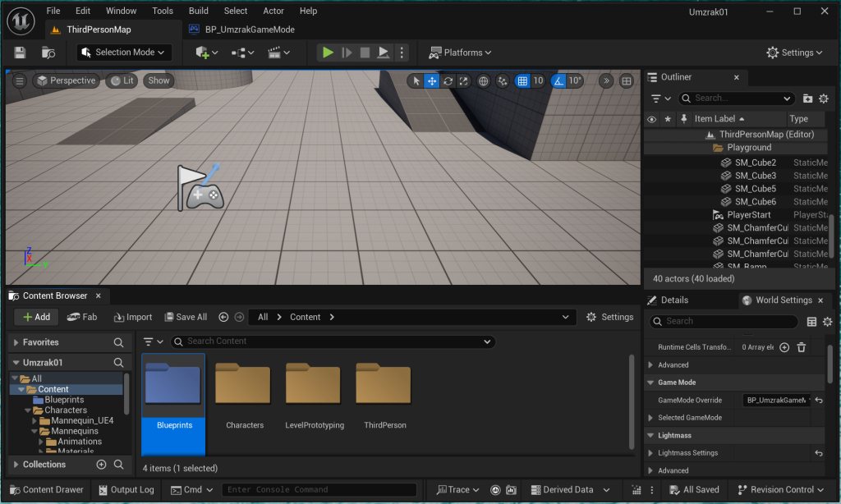The image size is (841, 504).
Task: Open the Build menu
Action: coord(199,11)
